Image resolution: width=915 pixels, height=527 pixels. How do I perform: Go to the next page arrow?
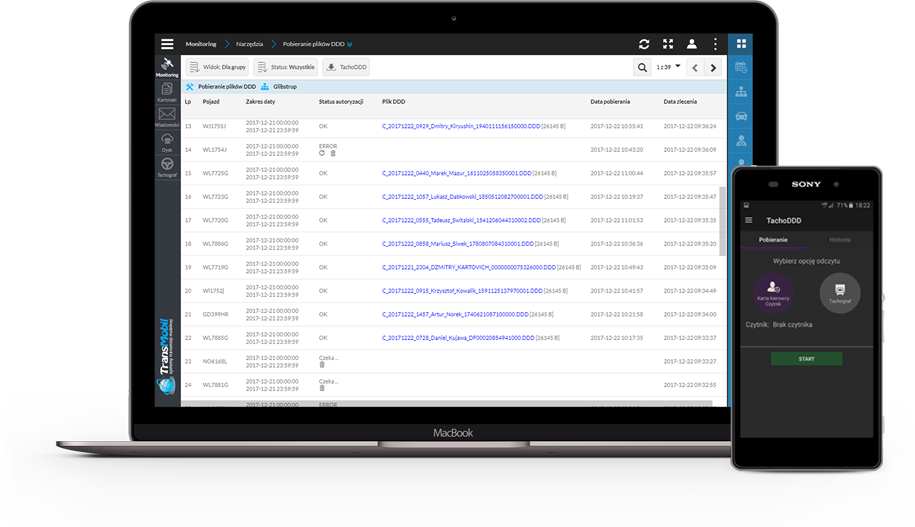point(713,68)
